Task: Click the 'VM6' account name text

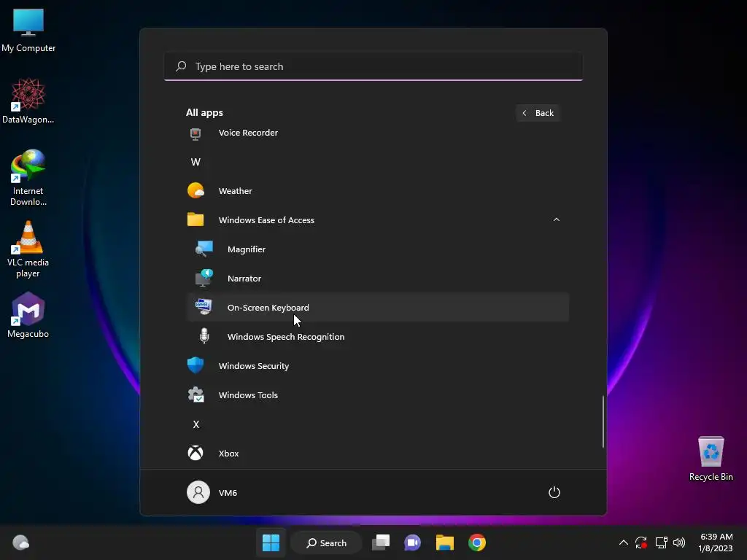Action: tap(228, 493)
